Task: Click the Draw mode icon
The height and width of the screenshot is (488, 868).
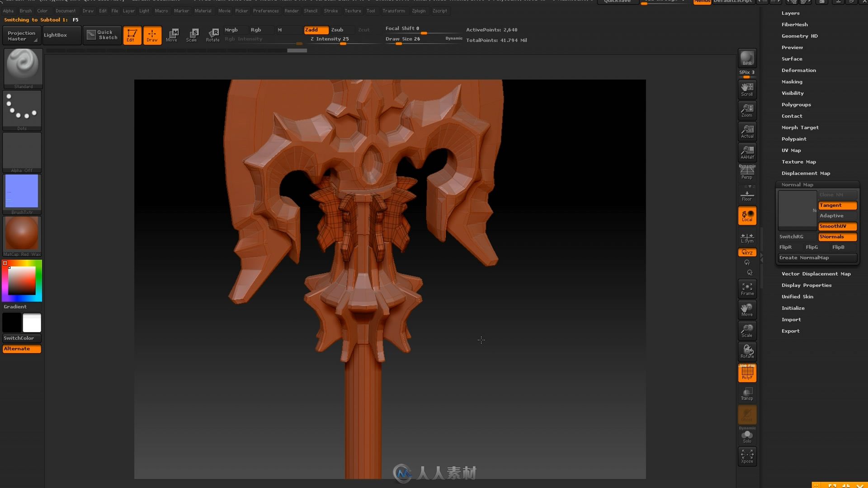Action: [x=151, y=34]
